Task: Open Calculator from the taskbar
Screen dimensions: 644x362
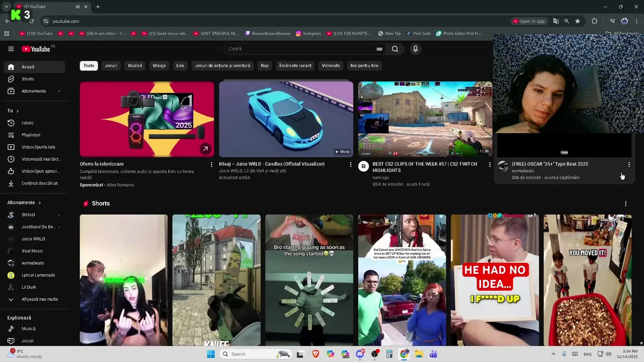Action: (x=389, y=354)
